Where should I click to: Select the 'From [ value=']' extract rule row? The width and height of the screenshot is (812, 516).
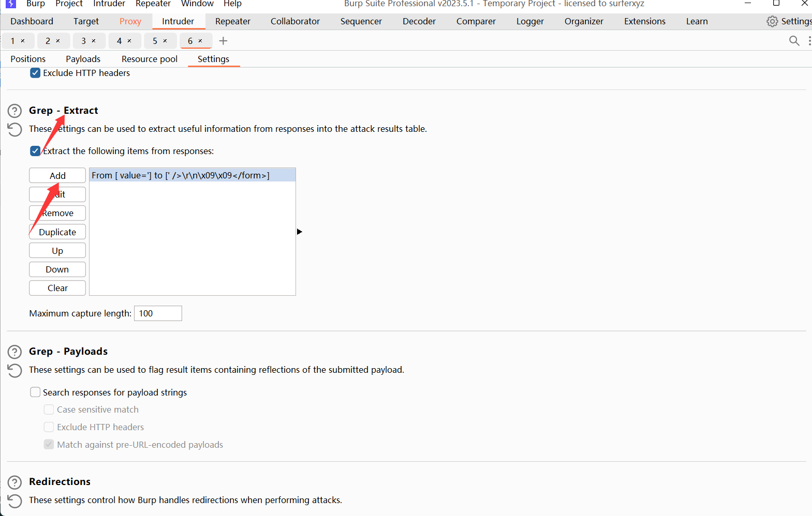(193, 175)
